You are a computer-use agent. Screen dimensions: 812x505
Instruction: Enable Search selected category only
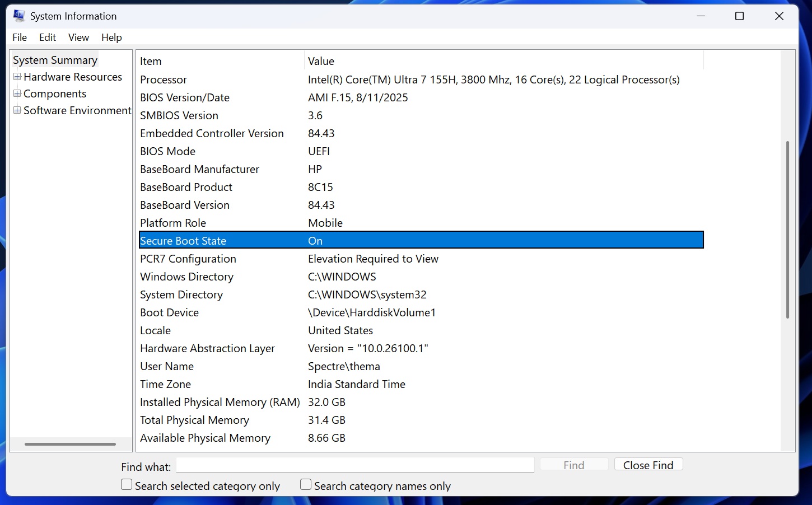point(126,484)
